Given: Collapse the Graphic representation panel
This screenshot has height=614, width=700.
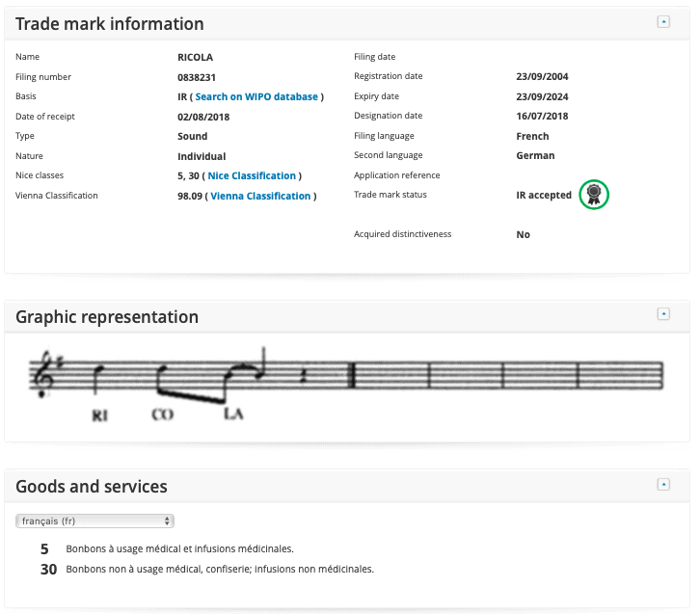Looking at the screenshot, I should (x=662, y=314).
